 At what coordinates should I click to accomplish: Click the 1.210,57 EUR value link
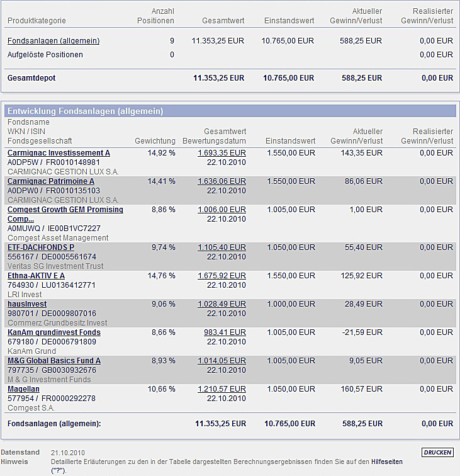tap(222, 389)
